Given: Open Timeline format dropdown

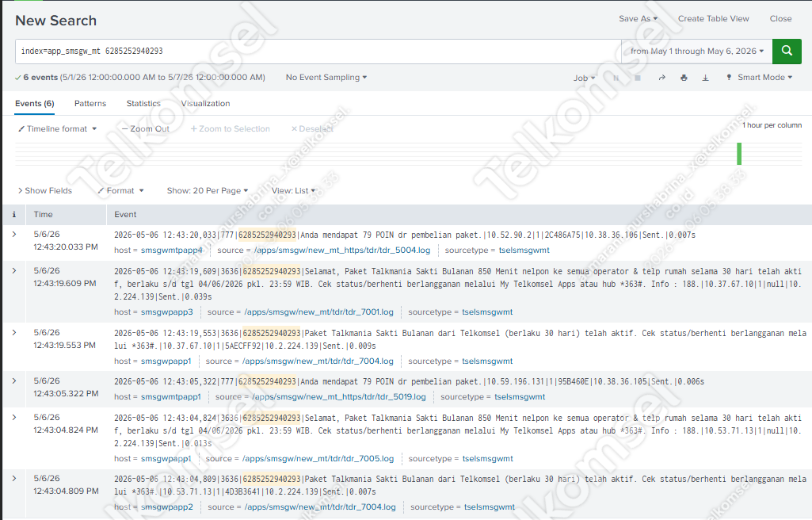Looking at the screenshot, I should coord(58,129).
